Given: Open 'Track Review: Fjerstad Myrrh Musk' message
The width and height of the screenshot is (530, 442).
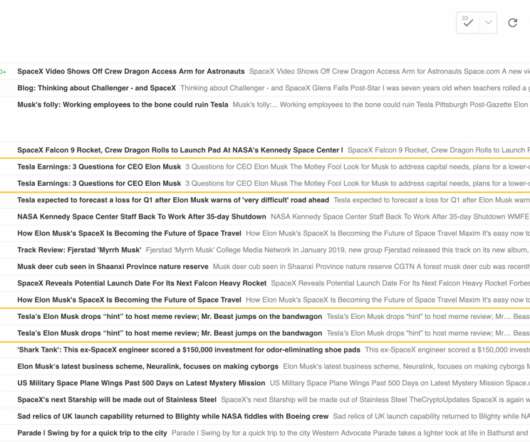Looking at the screenshot, I should (265, 250).
